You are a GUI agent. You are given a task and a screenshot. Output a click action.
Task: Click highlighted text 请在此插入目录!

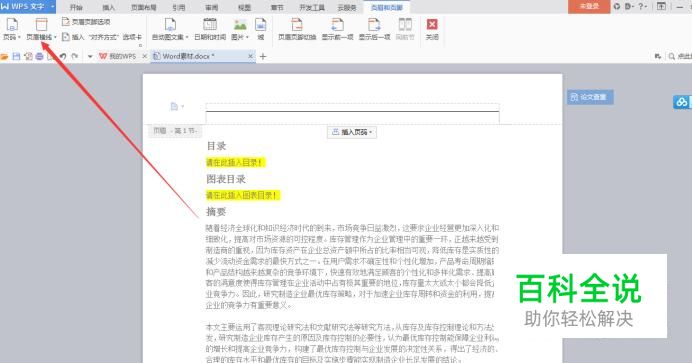[235, 162]
